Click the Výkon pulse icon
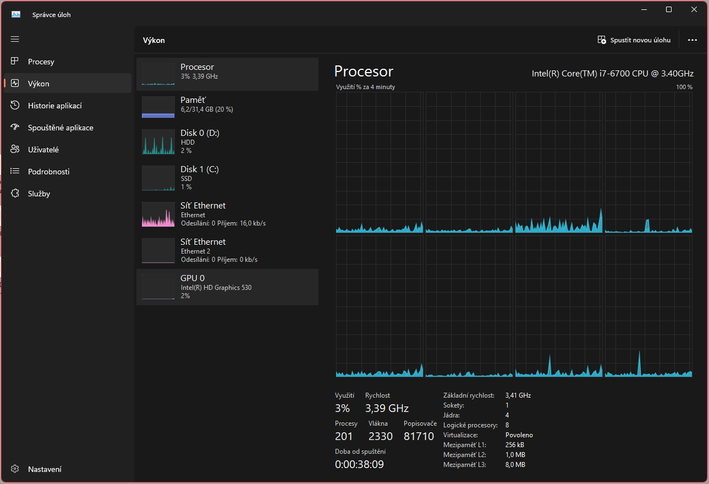The height and width of the screenshot is (484, 709). (x=15, y=84)
